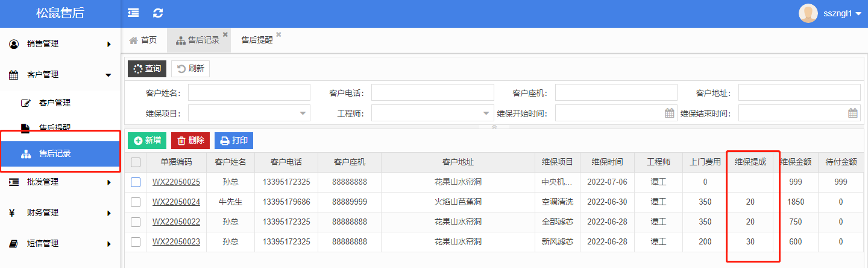Switch to the 首页 tab
This screenshot has height=268, width=868.
click(x=143, y=40)
